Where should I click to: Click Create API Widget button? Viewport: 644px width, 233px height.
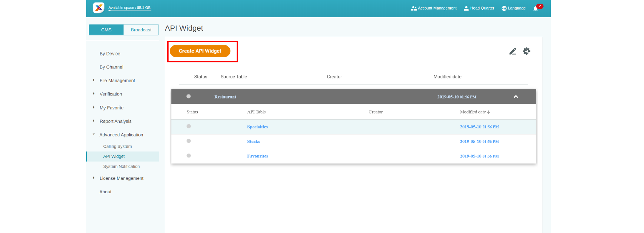click(200, 51)
